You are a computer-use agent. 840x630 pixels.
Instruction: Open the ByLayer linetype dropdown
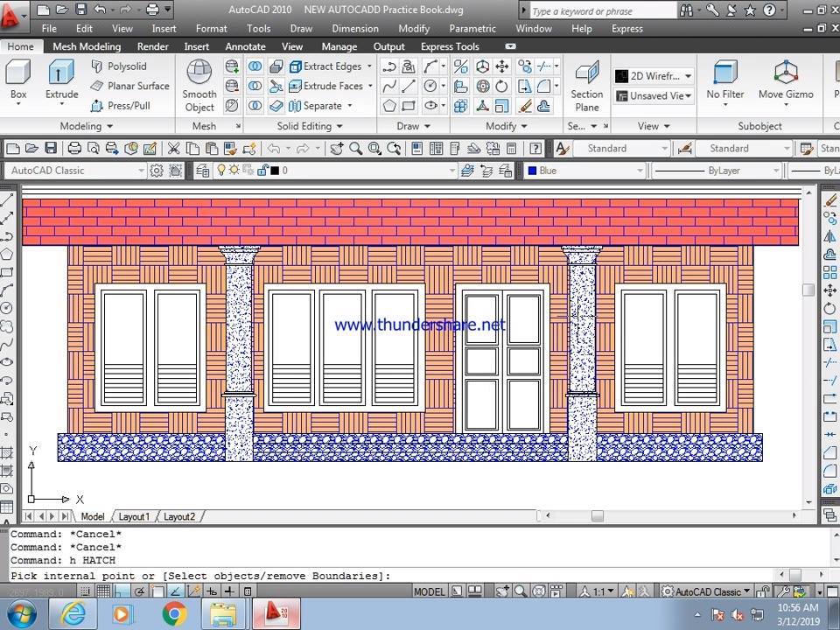pos(717,171)
